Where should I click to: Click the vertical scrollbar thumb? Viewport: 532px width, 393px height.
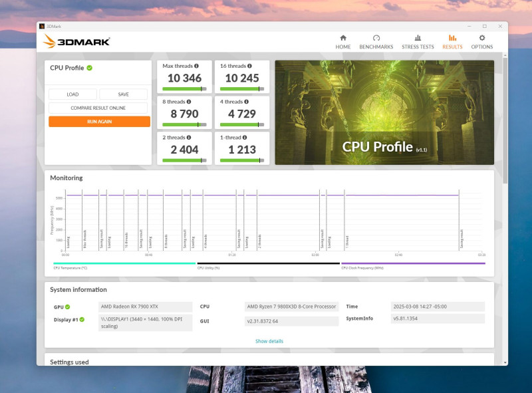click(505, 120)
